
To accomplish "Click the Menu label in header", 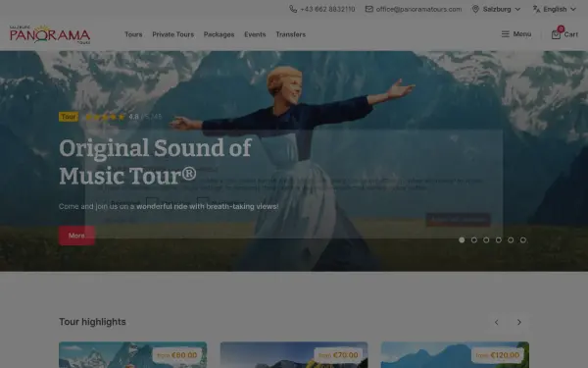I will tap(522, 34).
